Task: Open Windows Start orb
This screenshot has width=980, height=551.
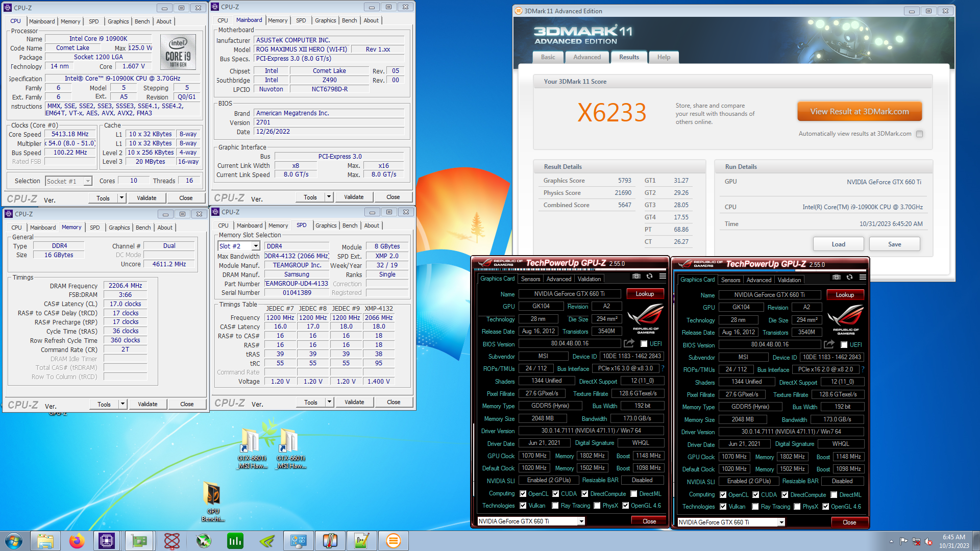Action: tap(14, 541)
